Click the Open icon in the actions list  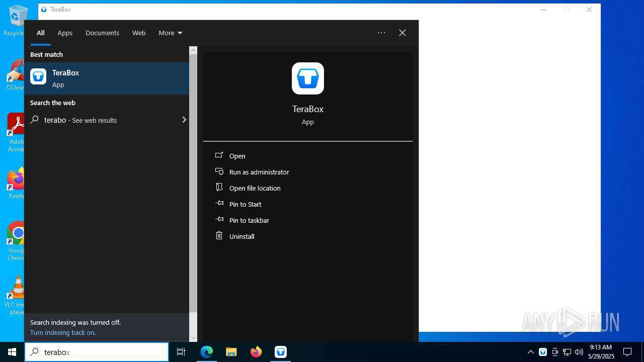click(x=219, y=155)
